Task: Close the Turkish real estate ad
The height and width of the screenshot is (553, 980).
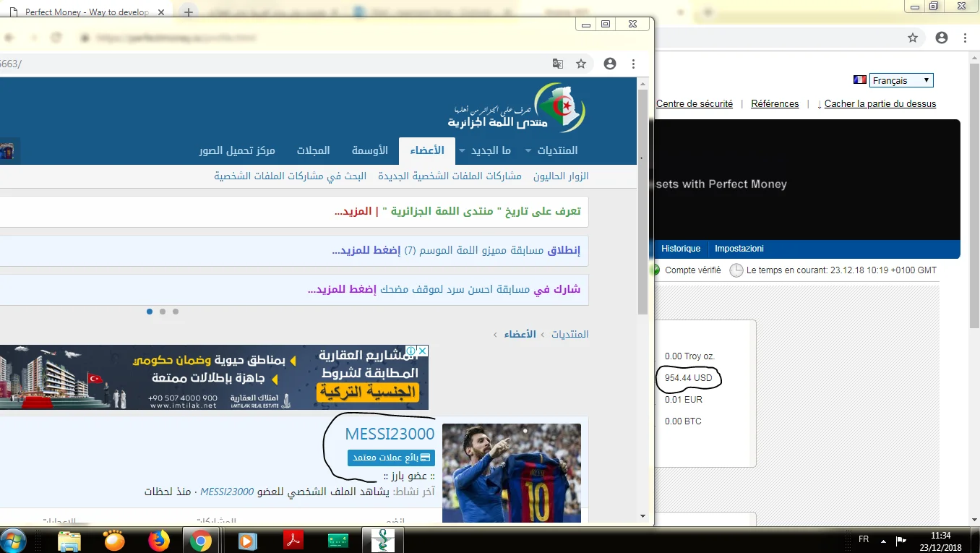Action: tap(423, 351)
